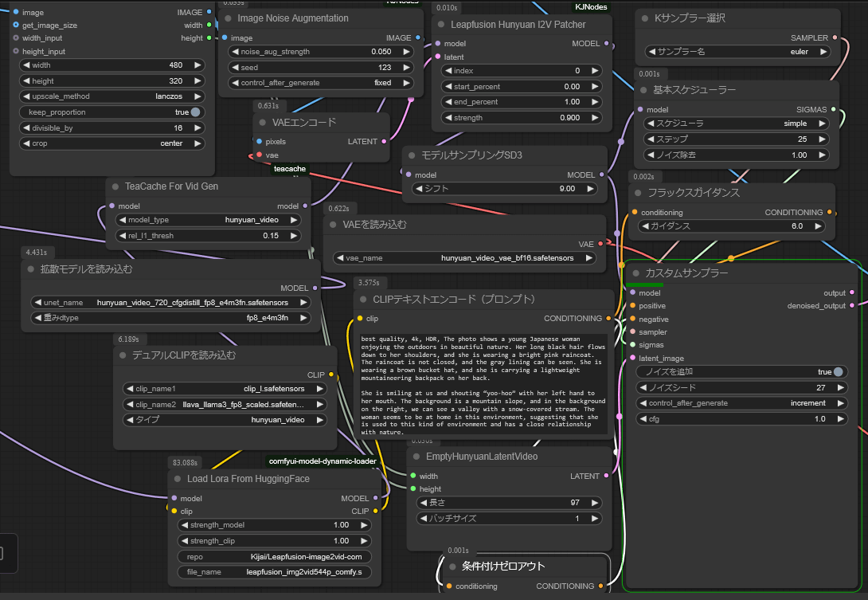Collapse the TeaCache For Vid Gen node dot
Screen dimensions: 868x600
coord(115,186)
